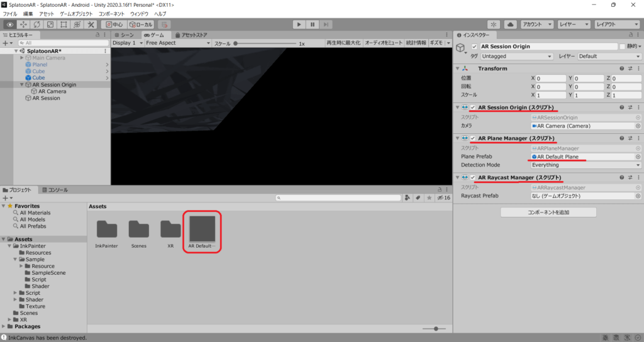Open AR Plane Manager help icon
The height and width of the screenshot is (342, 644).
(622, 138)
